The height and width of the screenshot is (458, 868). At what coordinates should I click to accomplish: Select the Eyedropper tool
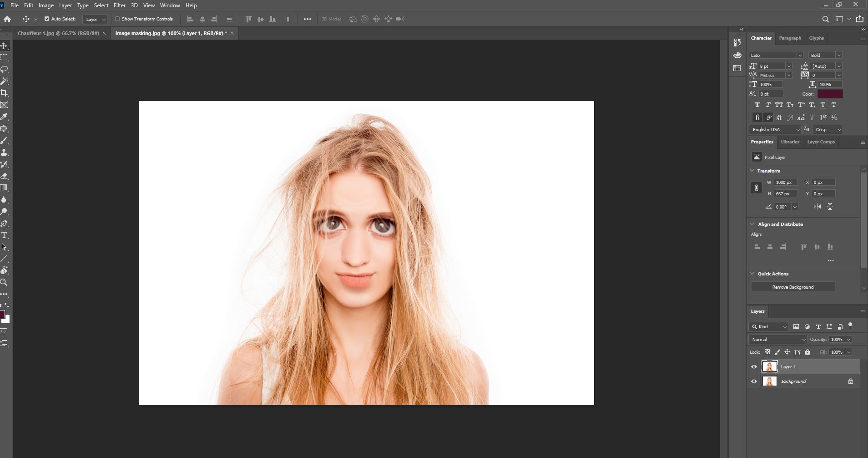tap(4, 117)
